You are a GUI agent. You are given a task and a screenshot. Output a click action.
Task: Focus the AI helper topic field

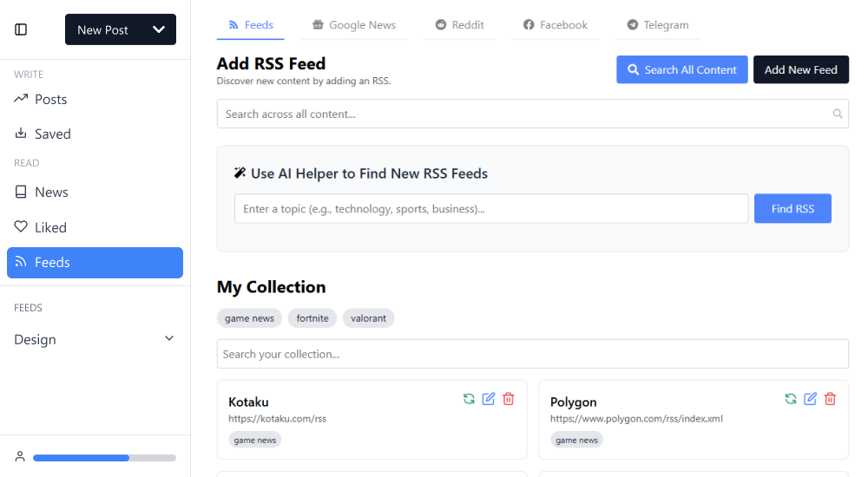click(x=491, y=209)
